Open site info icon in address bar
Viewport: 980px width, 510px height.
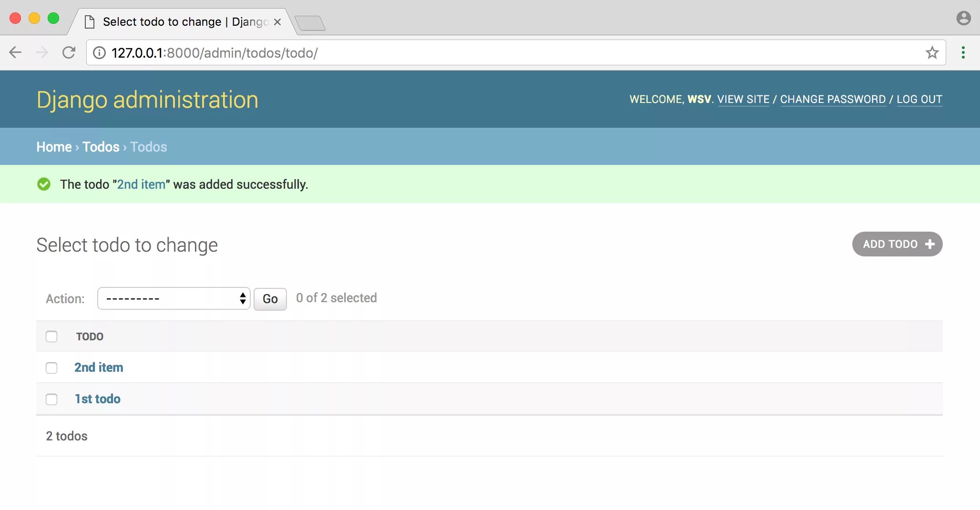point(99,53)
